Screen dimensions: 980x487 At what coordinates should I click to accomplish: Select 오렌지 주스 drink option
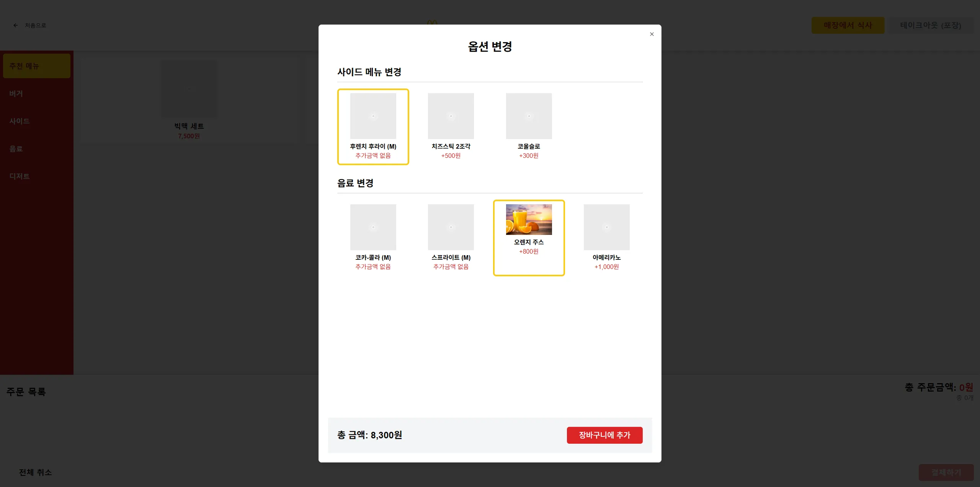pyautogui.click(x=529, y=238)
